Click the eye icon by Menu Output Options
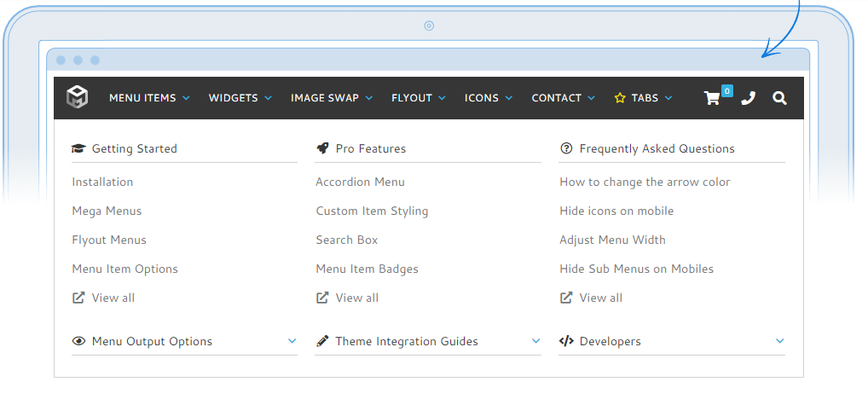The height and width of the screenshot is (399, 868). [78, 341]
